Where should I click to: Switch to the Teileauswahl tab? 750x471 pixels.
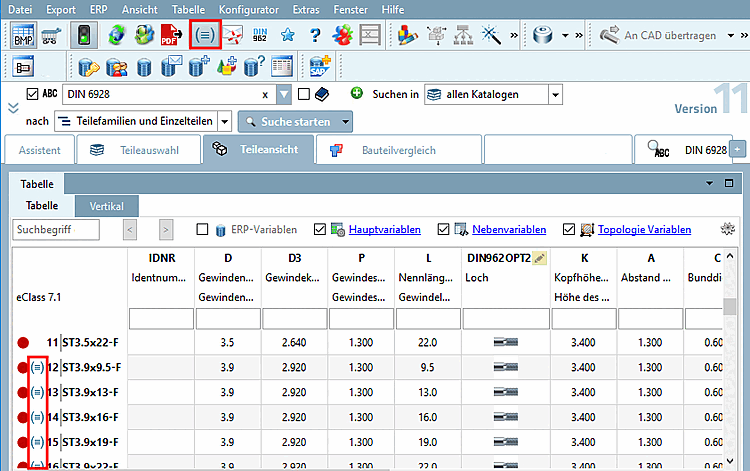click(x=138, y=150)
